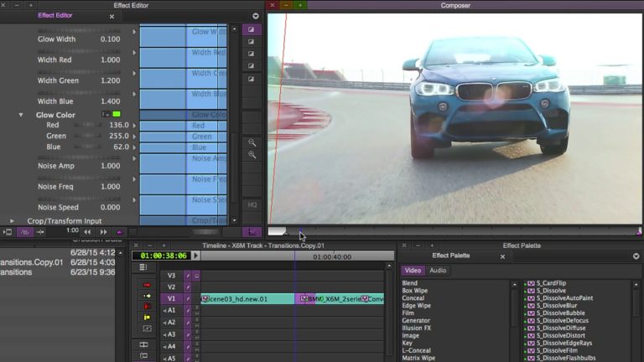Viewport: 644px width, 362px height.
Task: Switch to the Audio tab in Effect Palette
Action: point(438,271)
